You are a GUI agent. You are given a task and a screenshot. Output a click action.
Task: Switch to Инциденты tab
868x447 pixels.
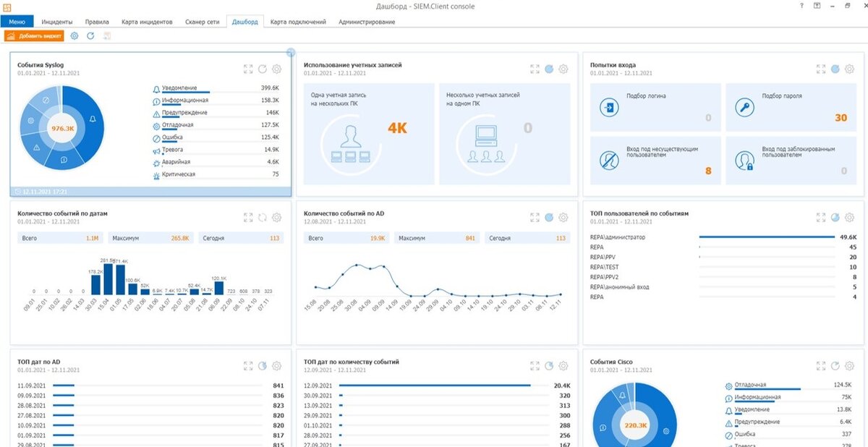tap(56, 22)
